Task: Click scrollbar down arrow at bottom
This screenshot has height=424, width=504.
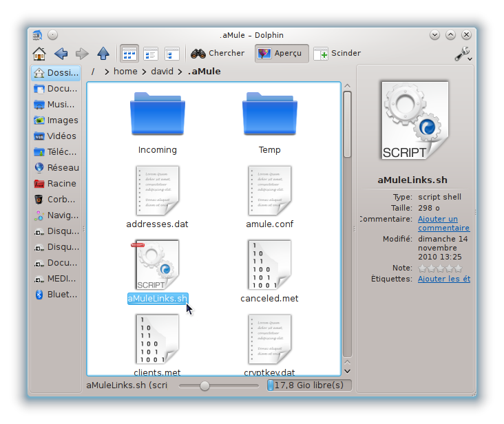Action: pos(347,371)
